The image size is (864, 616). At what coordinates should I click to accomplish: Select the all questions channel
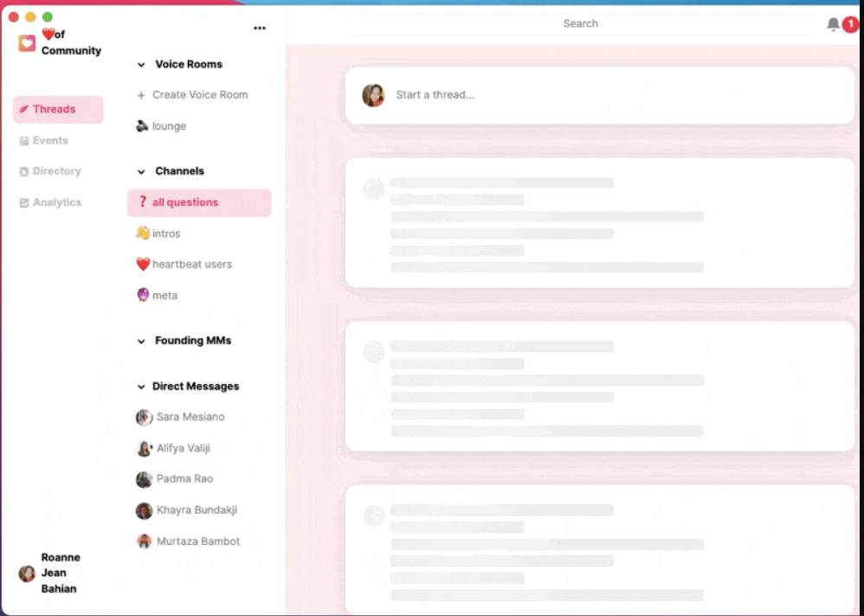[x=199, y=202]
